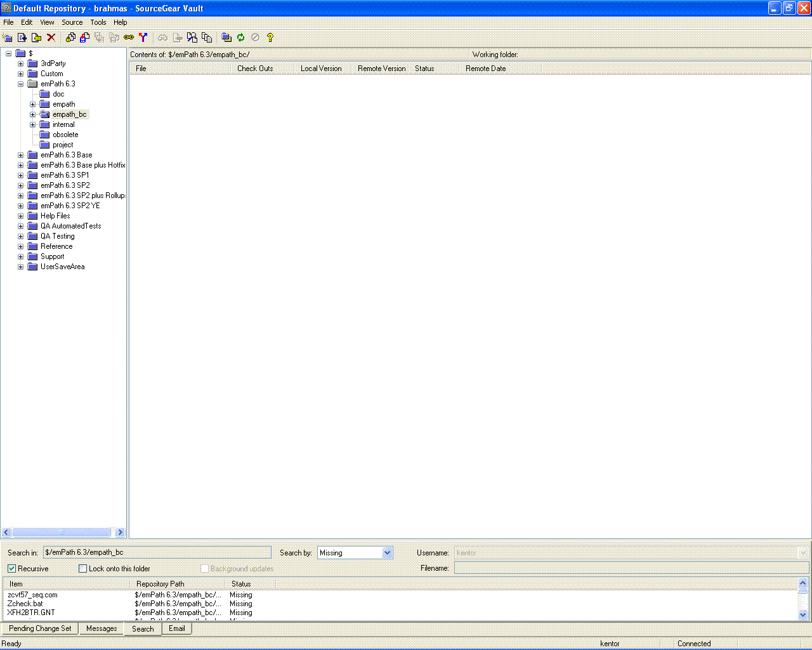The image size is (812, 650).
Task: Click the tree scrollbar right arrow
Action: [x=120, y=533]
